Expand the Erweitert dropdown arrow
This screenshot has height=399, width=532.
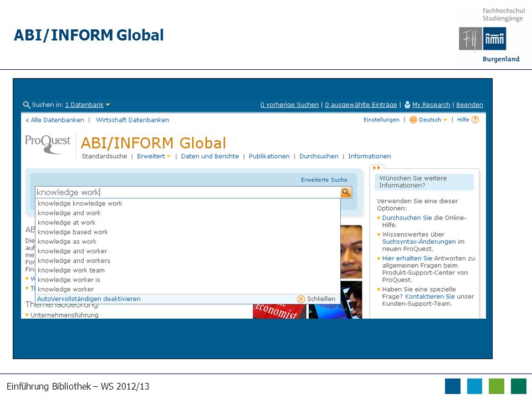(169, 156)
